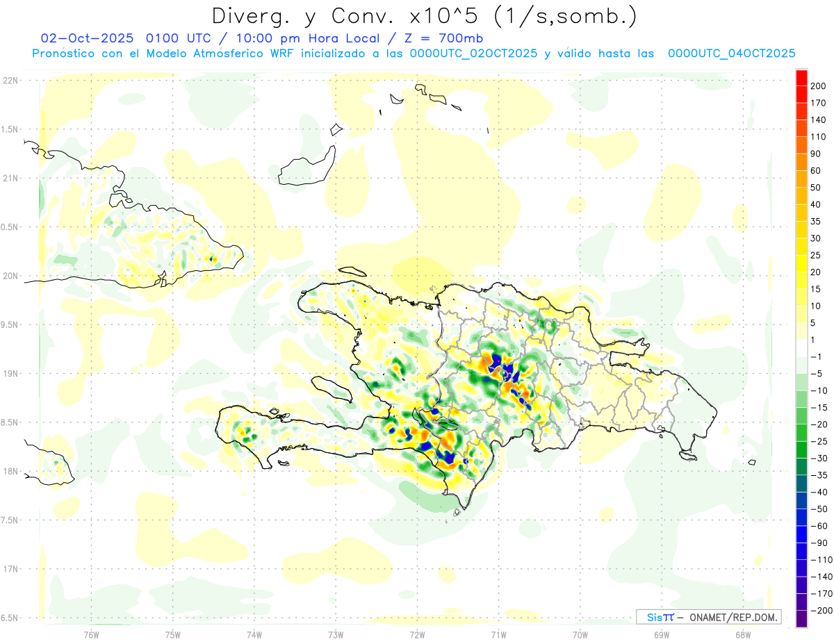Click the "76W" longitude label

tap(91, 634)
